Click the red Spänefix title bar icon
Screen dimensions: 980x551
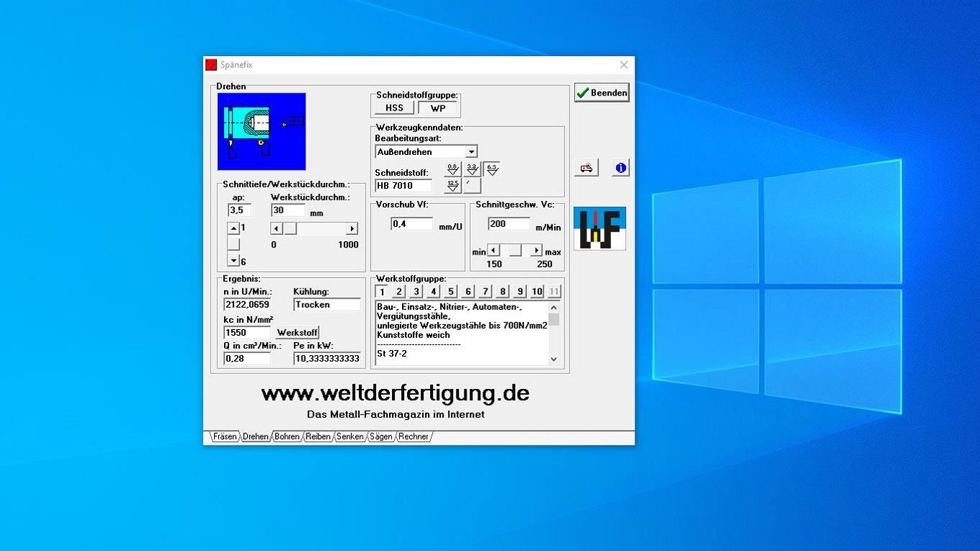pyautogui.click(x=211, y=65)
